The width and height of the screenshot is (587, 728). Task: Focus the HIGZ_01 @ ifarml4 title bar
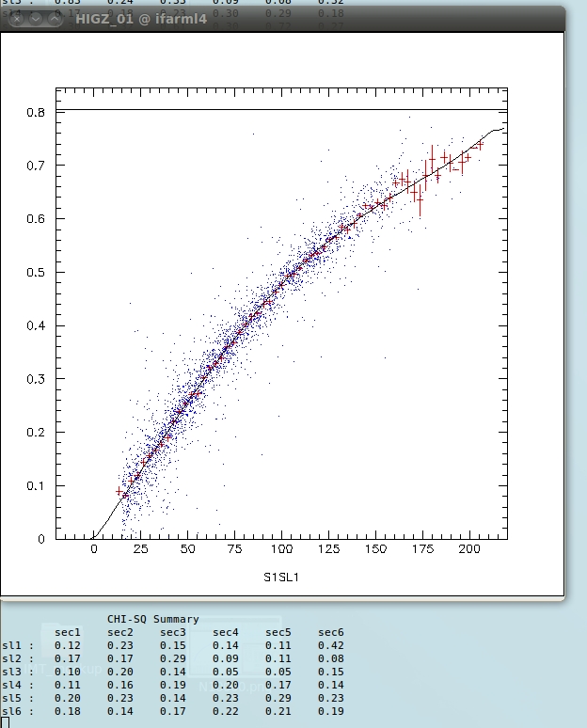coord(282,19)
